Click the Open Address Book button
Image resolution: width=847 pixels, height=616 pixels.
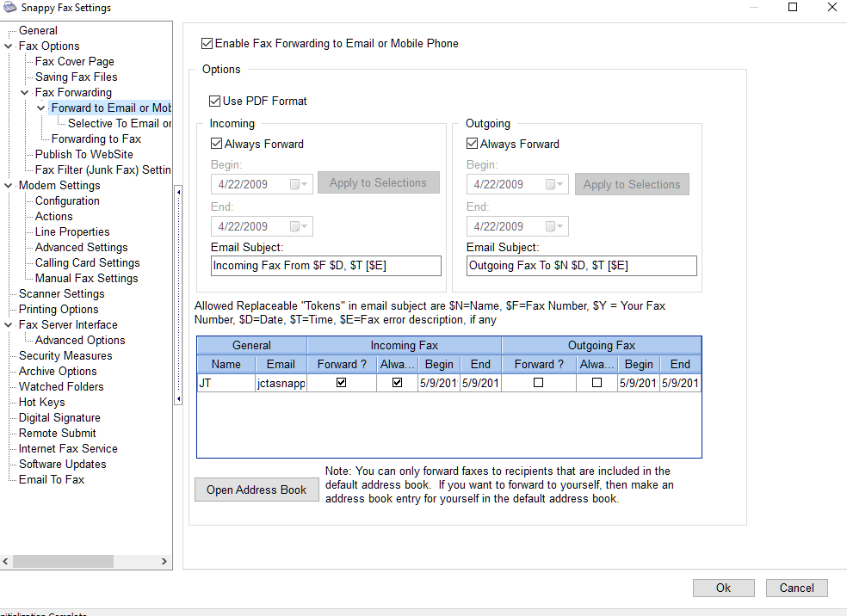click(x=257, y=490)
